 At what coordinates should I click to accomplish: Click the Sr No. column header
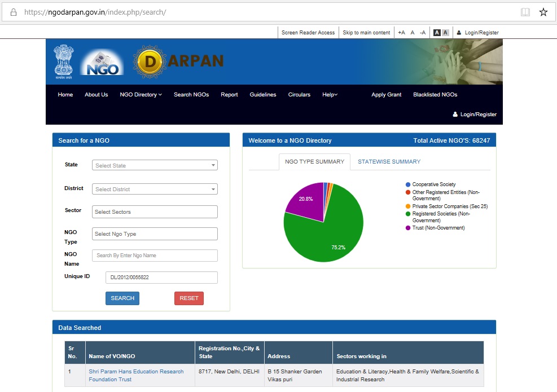coord(75,353)
